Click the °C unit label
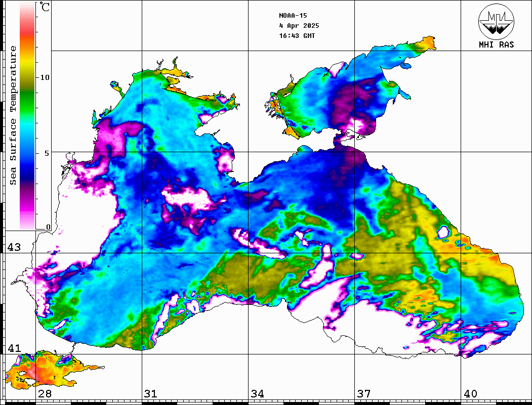This screenshot has width=532, height=405. [x=44, y=7]
